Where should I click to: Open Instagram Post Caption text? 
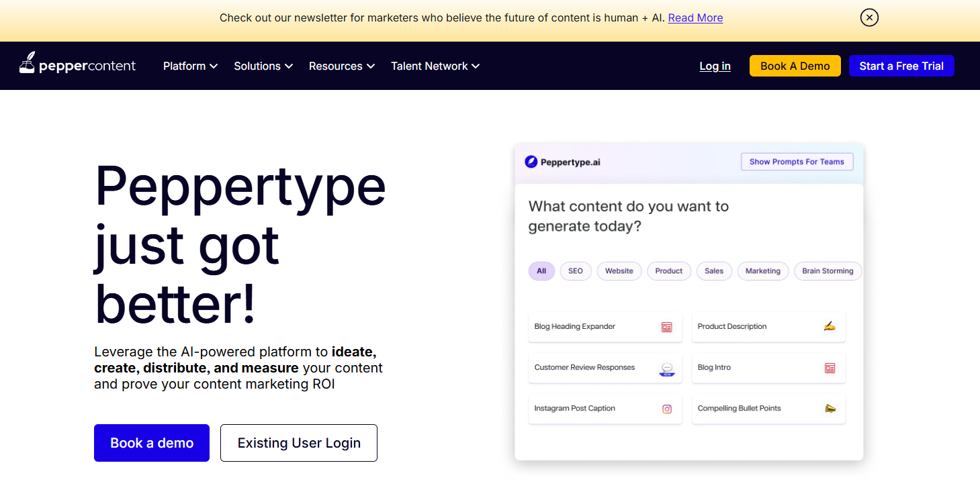click(574, 408)
